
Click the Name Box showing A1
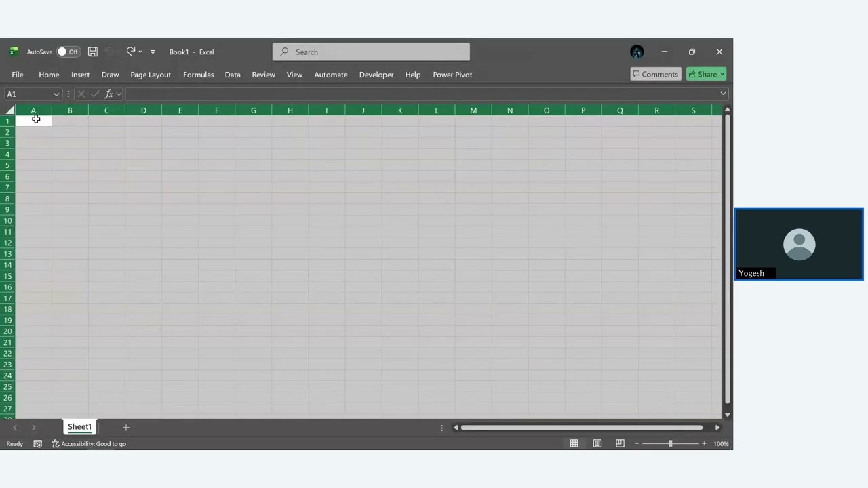click(28, 94)
